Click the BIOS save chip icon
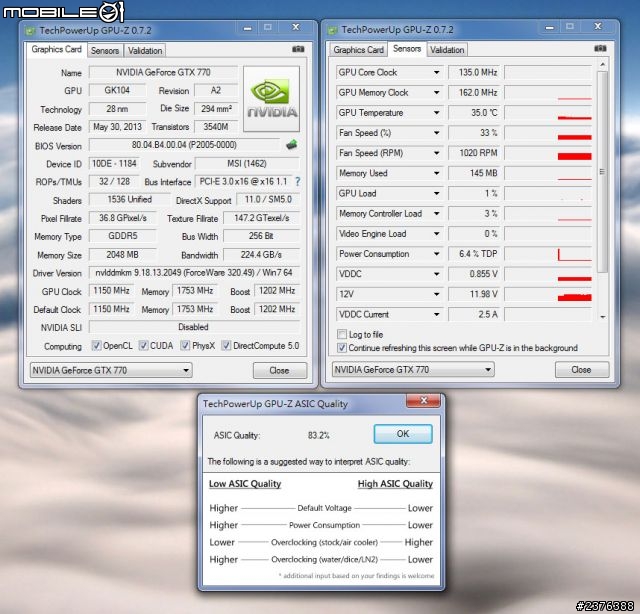The width and height of the screenshot is (640, 614). (x=291, y=145)
